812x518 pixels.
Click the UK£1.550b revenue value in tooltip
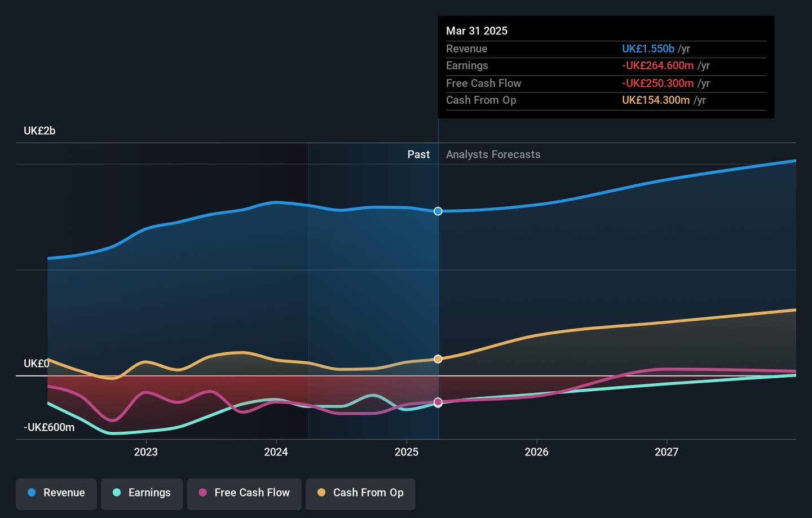(648, 49)
